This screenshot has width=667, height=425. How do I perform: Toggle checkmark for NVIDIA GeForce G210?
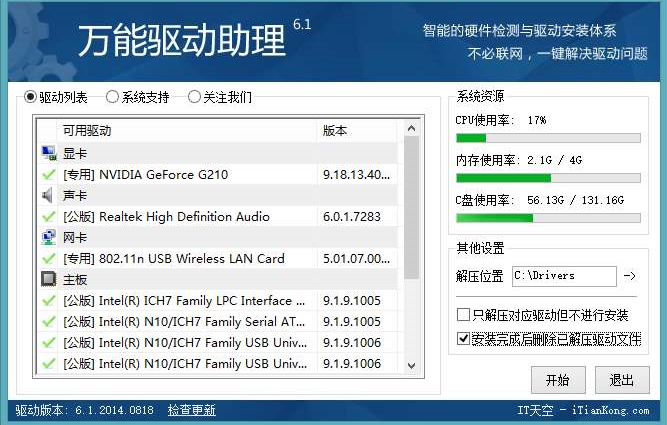pyautogui.click(x=48, y=174)
